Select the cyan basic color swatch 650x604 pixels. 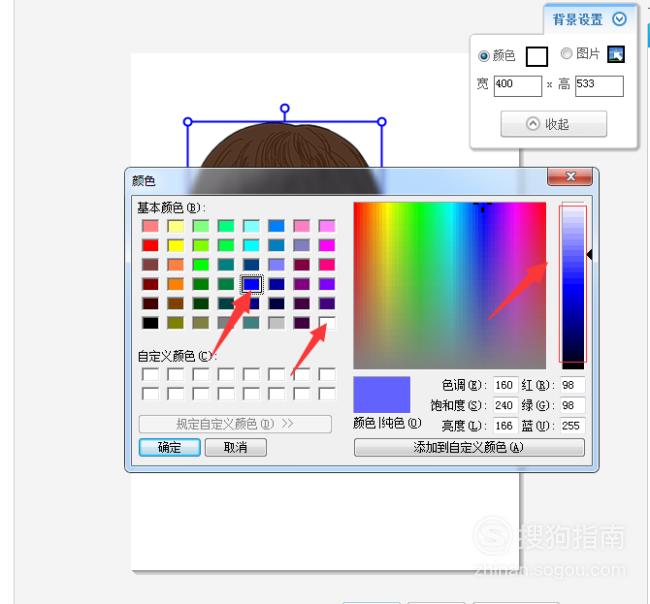[251, 245]
